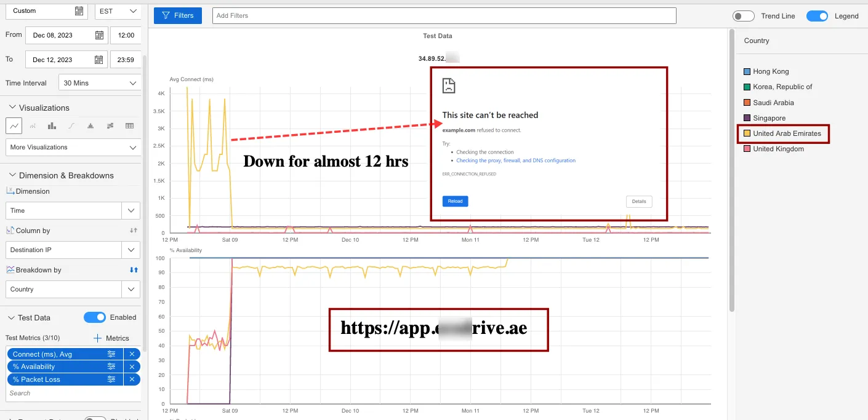The image size is (868, 420).
Task: Open the Time Interval 30 Mins dropdown
Action: (100, 83)
